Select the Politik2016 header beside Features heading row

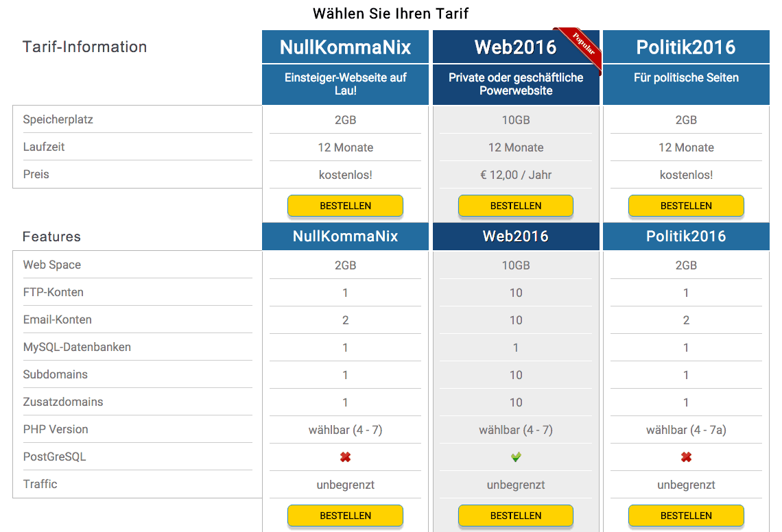686,237
